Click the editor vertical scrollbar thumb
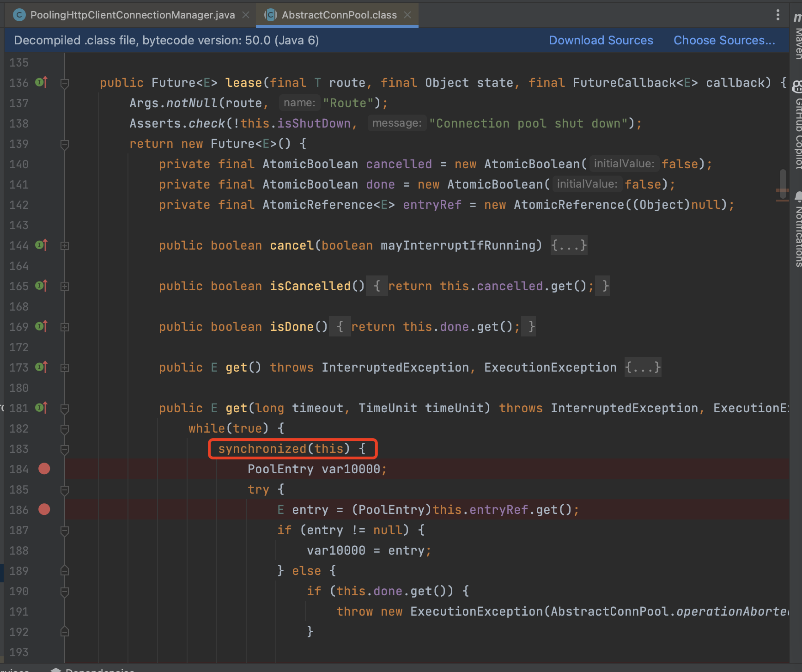Screen dimensions: 802x672 click(783, 184)
